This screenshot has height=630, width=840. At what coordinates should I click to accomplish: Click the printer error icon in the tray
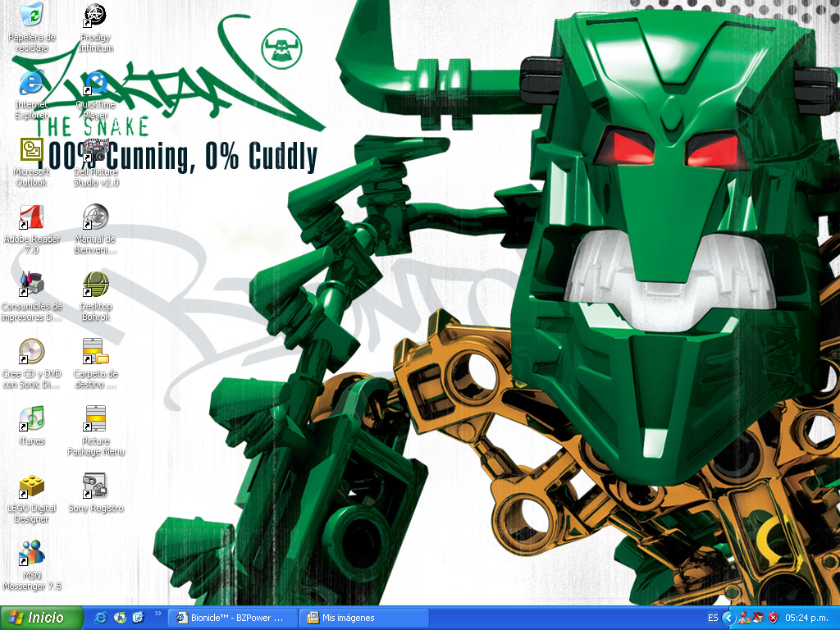(x=759, y=618)
